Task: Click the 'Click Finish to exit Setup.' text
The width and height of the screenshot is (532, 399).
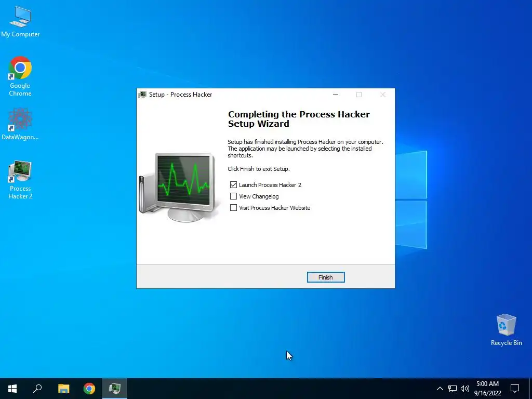Action: (x=259, y=169)
